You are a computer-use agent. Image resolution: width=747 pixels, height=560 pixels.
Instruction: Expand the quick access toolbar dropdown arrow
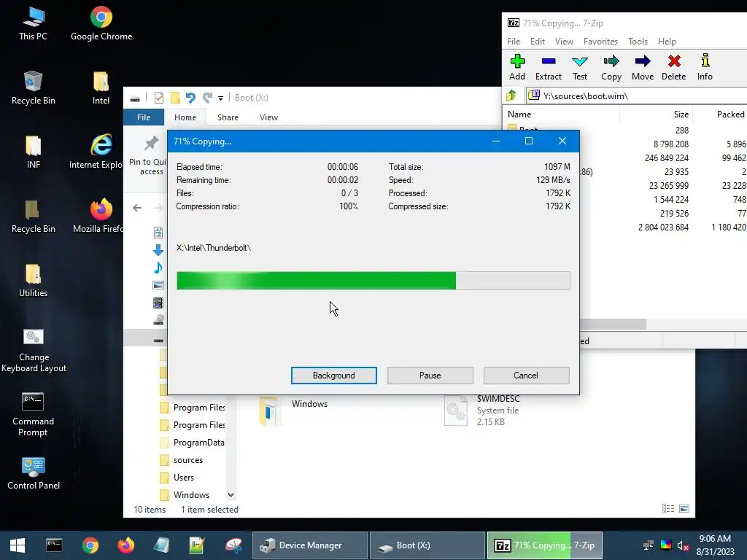click(x=220, y=98)
